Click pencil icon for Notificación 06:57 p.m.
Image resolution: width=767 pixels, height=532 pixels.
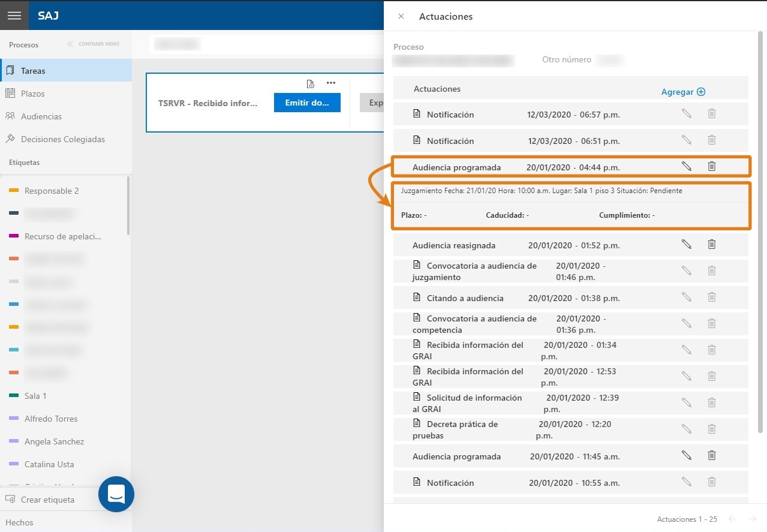click(x=687, y=113)
